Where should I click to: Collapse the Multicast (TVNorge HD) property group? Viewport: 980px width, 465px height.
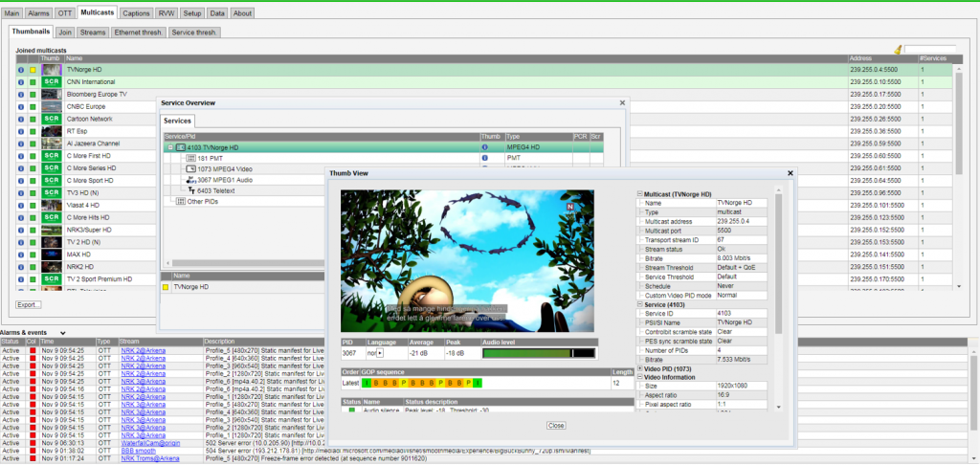point(639,194)
